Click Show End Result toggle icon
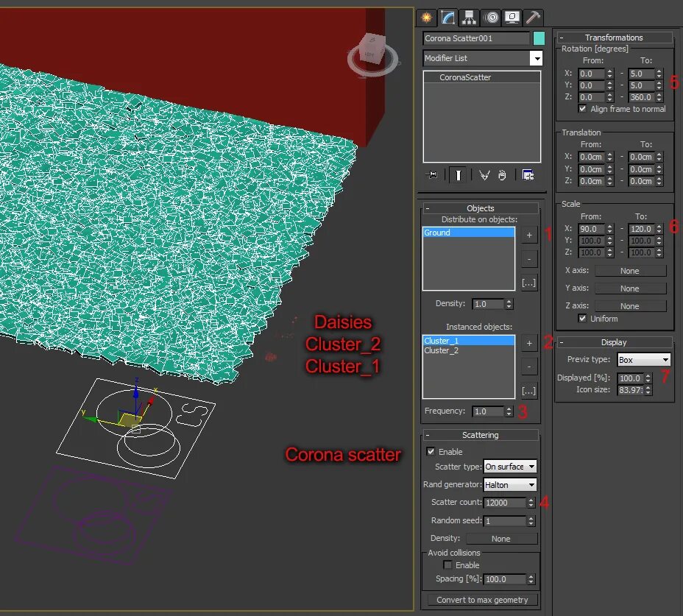The image size is (683, 616). click(459, 174)
